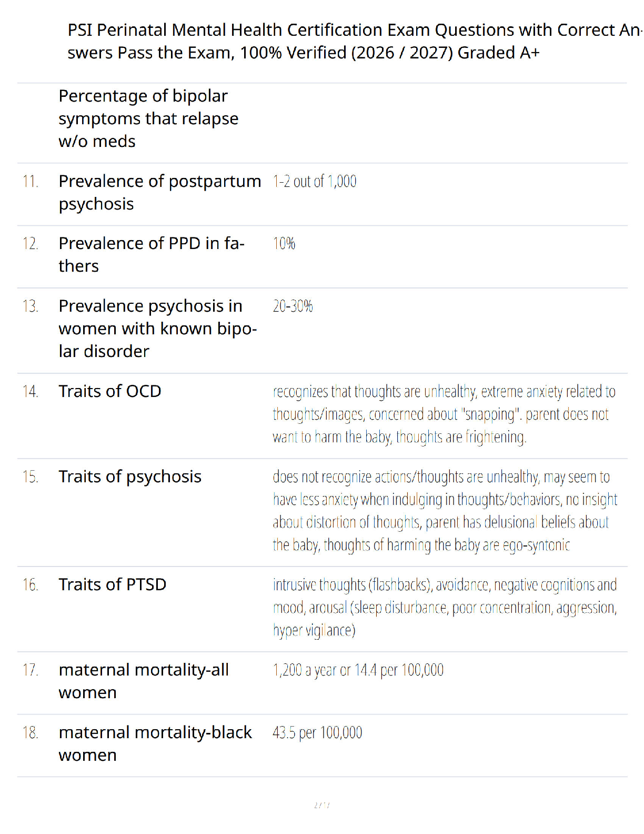Select 'Prevalence psychosis in women with known bipolar disorder'

[158, 328]
